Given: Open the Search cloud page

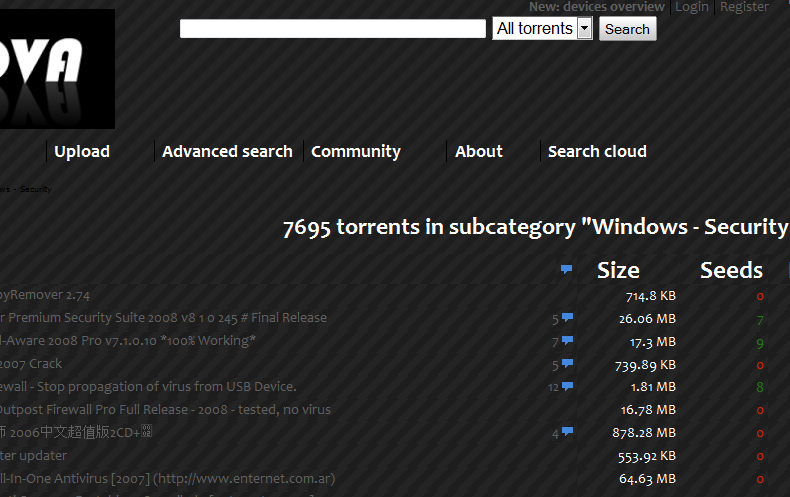Looking at the screenshot, I should (x=597, y=151).
